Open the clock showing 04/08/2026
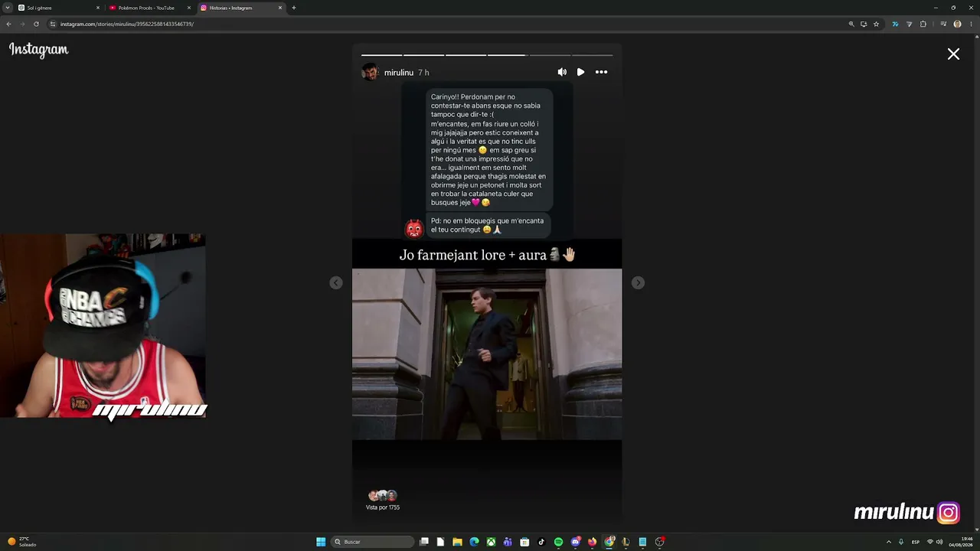Viewport: 980px width, 551px height. pos(960,542)
